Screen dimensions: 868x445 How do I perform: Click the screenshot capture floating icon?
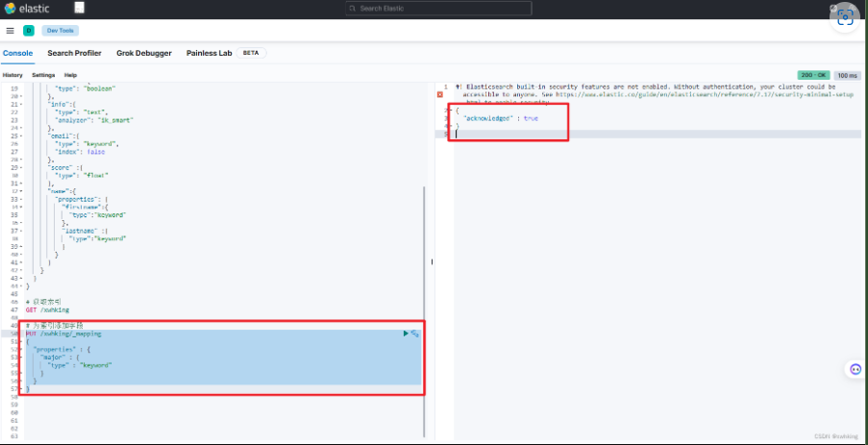point(845,17)
